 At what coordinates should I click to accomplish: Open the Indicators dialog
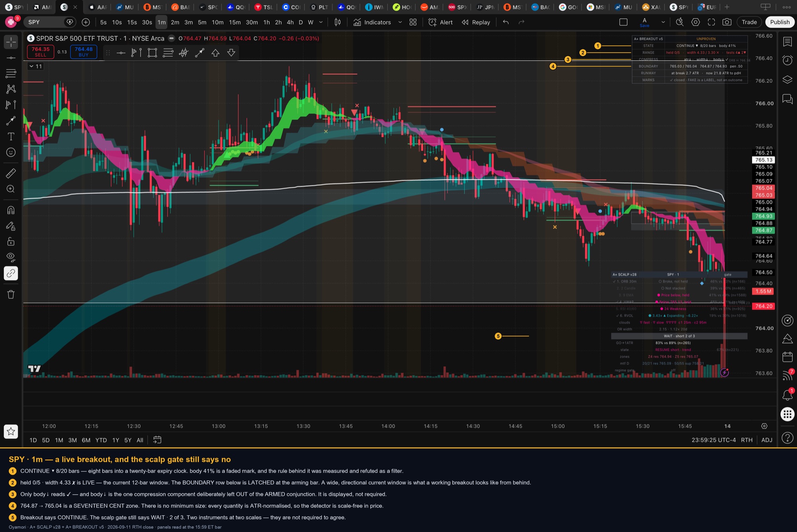point(372,22)
